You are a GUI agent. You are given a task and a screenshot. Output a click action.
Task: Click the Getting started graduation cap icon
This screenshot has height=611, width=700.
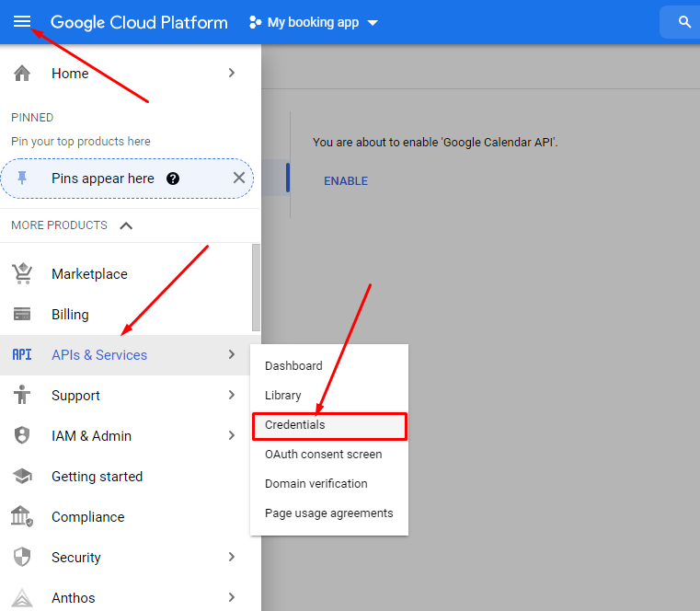(22, 476)
